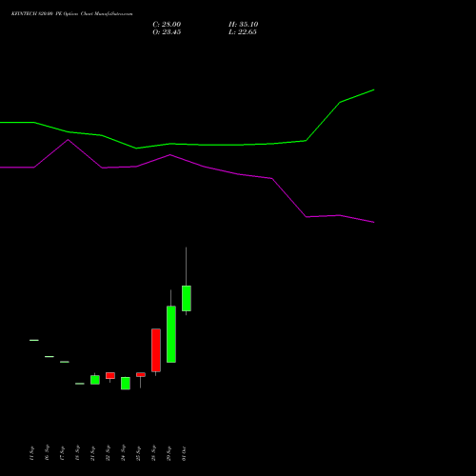
Task: Click the '28 Sep' date axis label
Action: pos(153,453)
